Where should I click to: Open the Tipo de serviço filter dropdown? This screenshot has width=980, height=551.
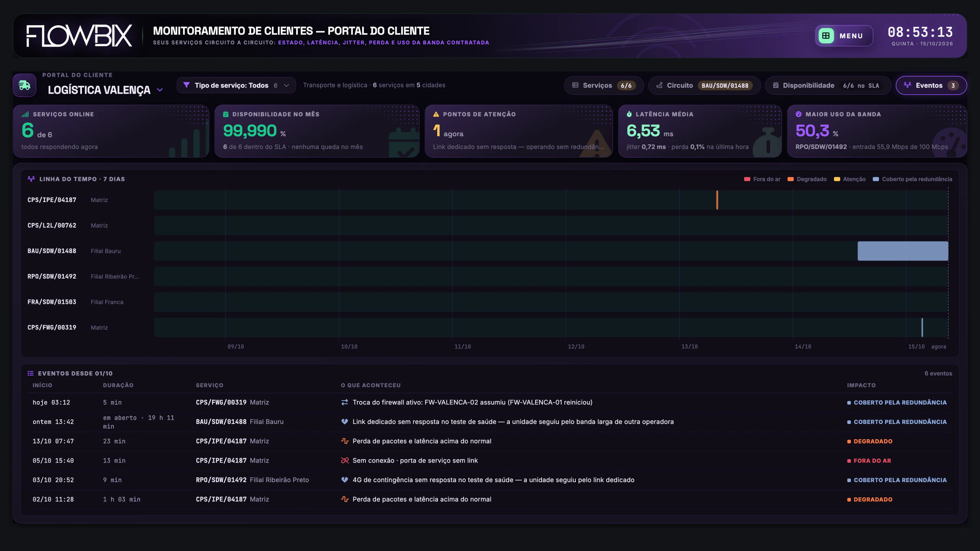[236, 85]
